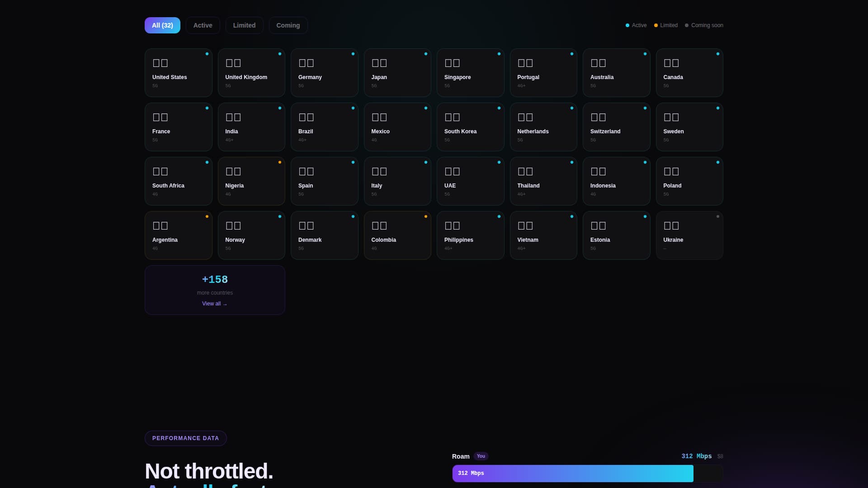Click the Norway flag icon
This screenshot has height=488, width=868.
(x=233, y=225)
